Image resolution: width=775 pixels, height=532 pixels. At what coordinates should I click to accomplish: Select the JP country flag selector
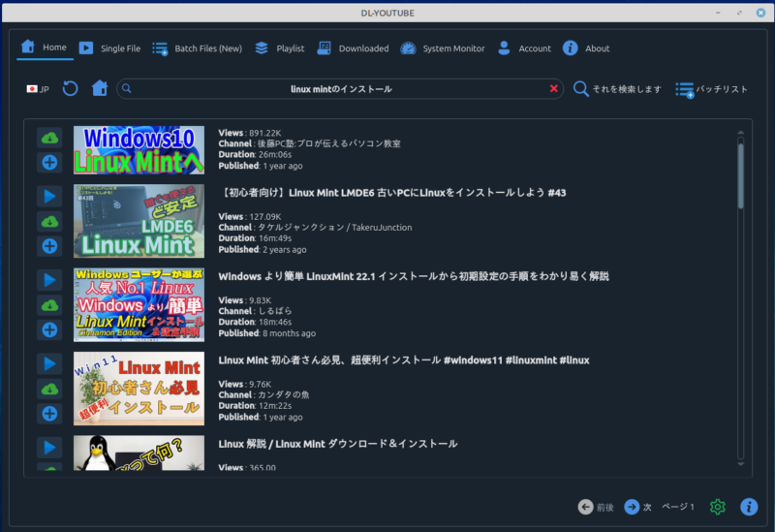(x=38, y=89)
